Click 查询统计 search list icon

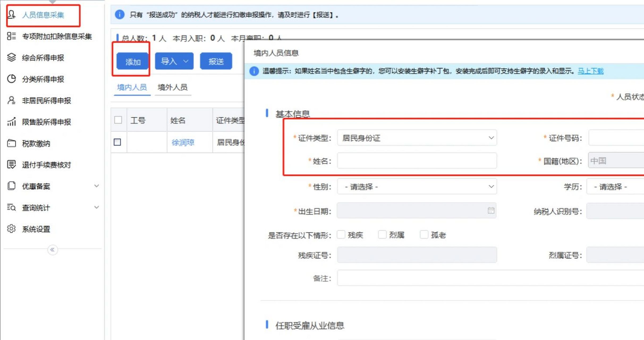(x=11, y=207)
